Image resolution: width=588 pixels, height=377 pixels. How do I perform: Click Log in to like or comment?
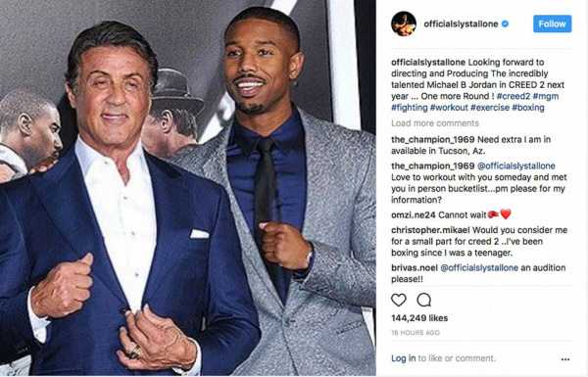click(x=404, y=358)
